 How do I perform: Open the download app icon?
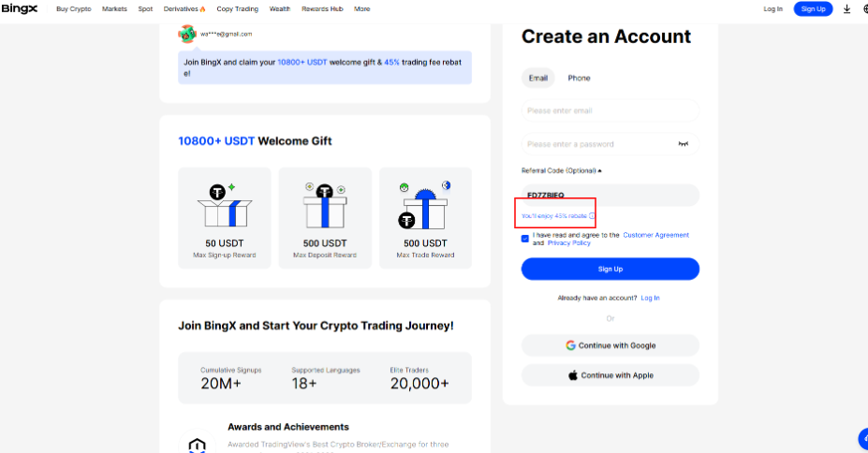(846, 8)
